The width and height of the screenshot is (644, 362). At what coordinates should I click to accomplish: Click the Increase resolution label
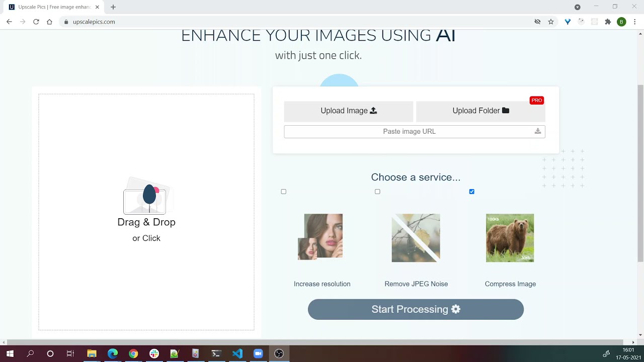pyautogui.click(x=322, y=284)
